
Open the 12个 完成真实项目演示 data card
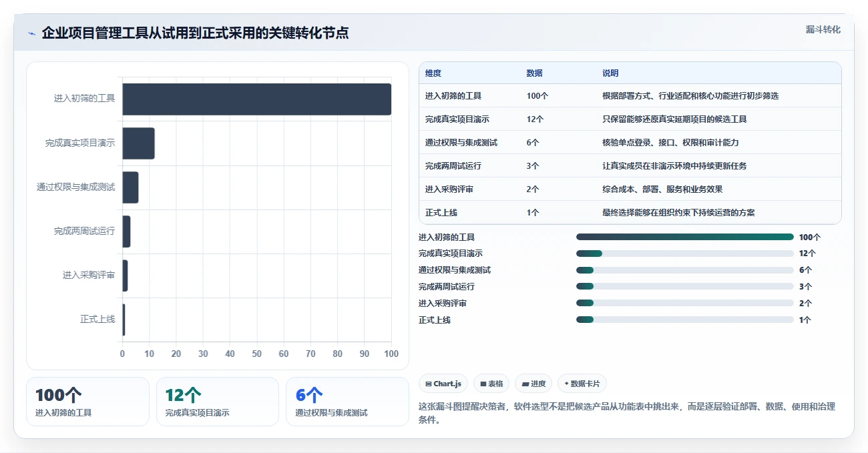pyautogui.click(x=217, y=402)
